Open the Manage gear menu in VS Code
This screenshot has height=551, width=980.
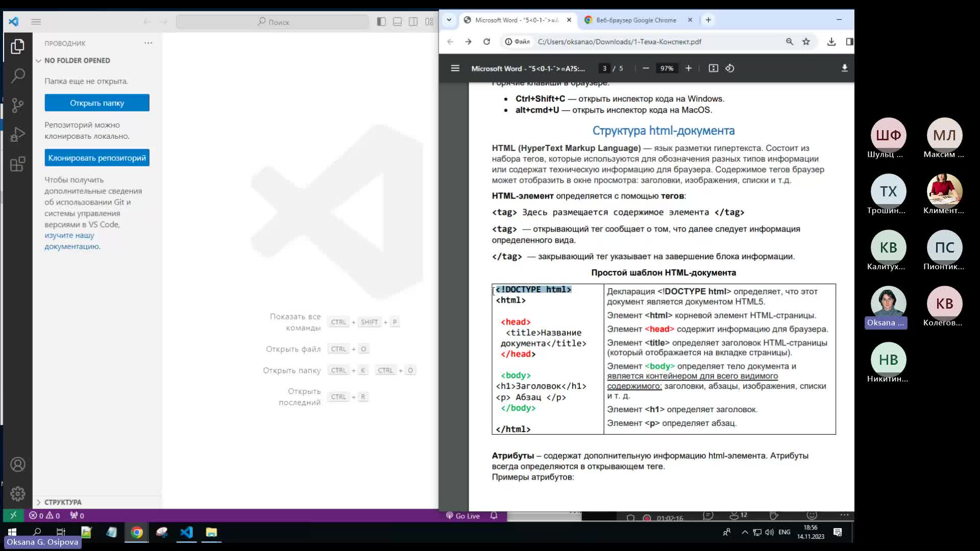coord(17,494)
